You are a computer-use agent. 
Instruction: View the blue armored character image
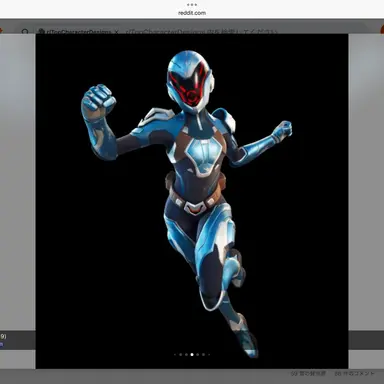(192, 201)
